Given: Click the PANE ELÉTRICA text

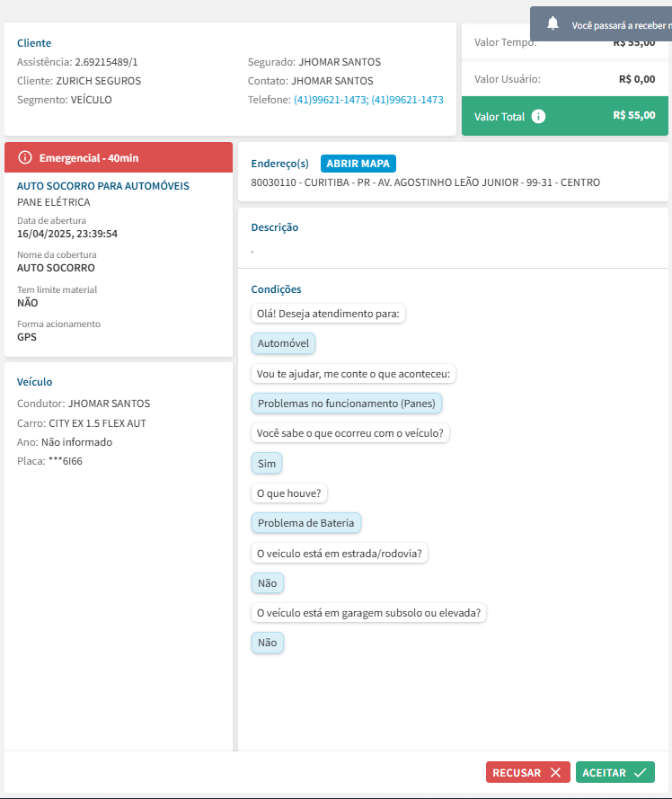Looking at the screenshot, I should click(54, 202).
